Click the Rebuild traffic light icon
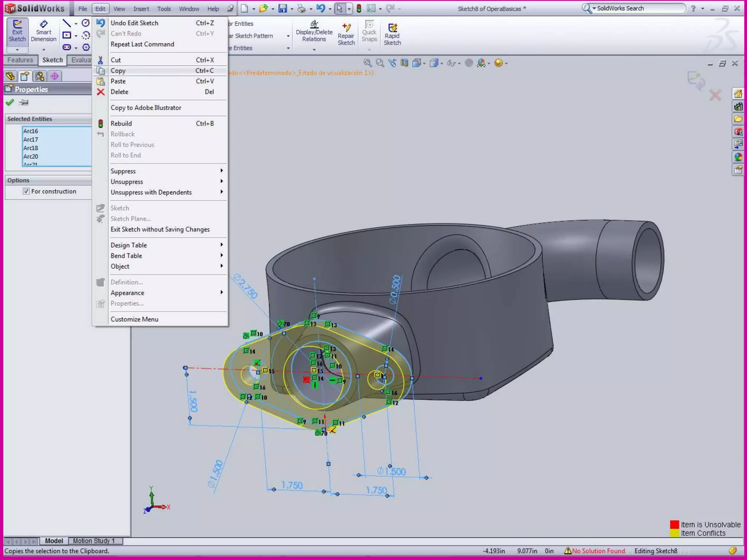Screen dimensions: 747x560 [359, 8]
